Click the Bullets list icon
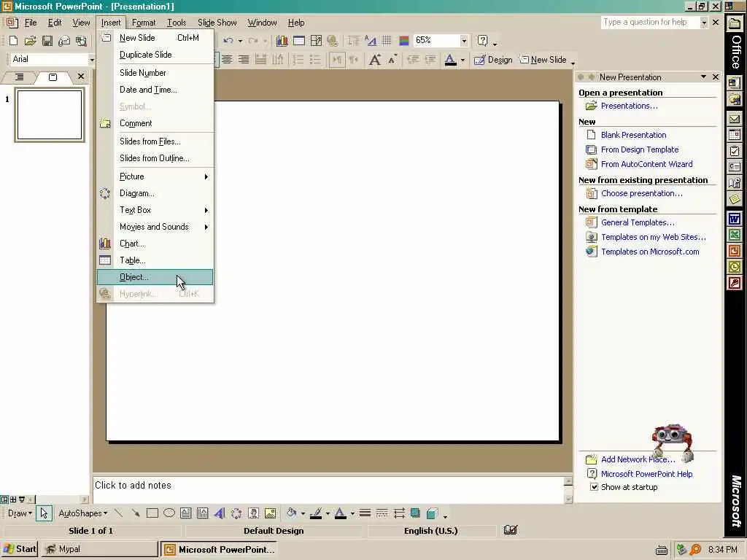This screenshot has width=747, height=560. coord(315,60)
